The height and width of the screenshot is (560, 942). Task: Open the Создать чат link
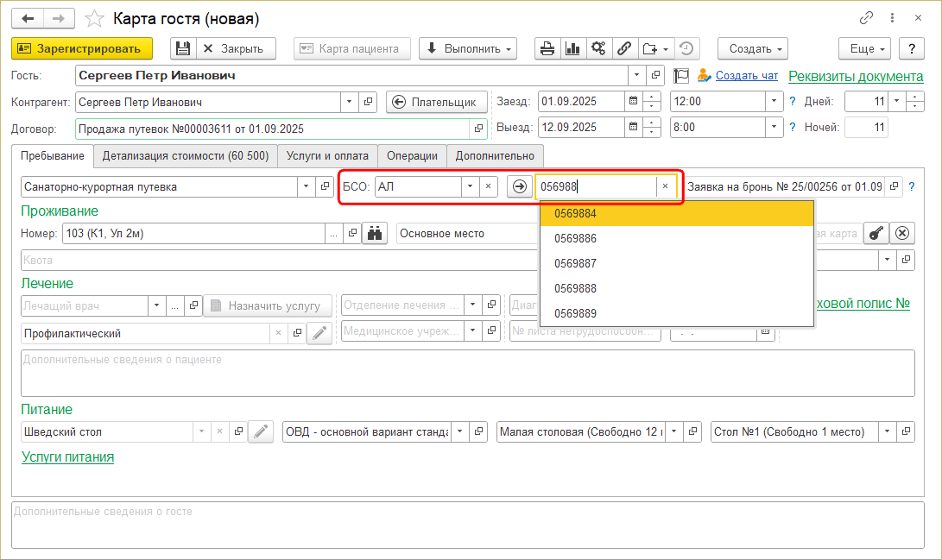pyautogui.click(x=746, y=76)
